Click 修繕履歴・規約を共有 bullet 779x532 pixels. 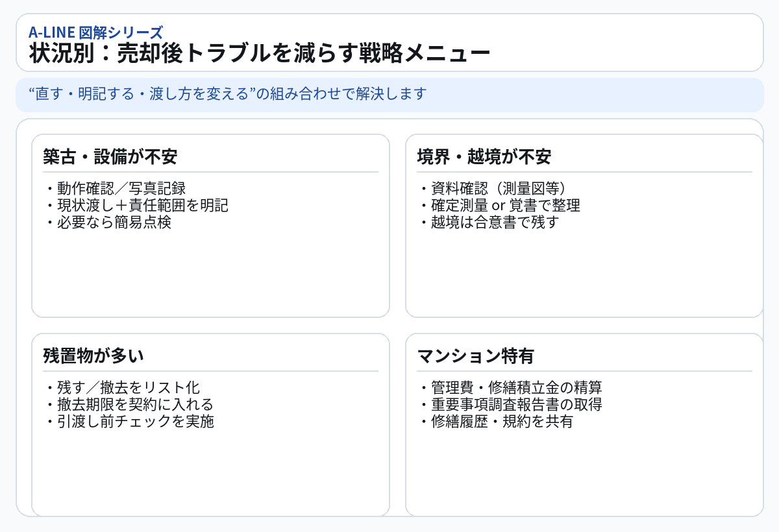[x=495, y=422]
